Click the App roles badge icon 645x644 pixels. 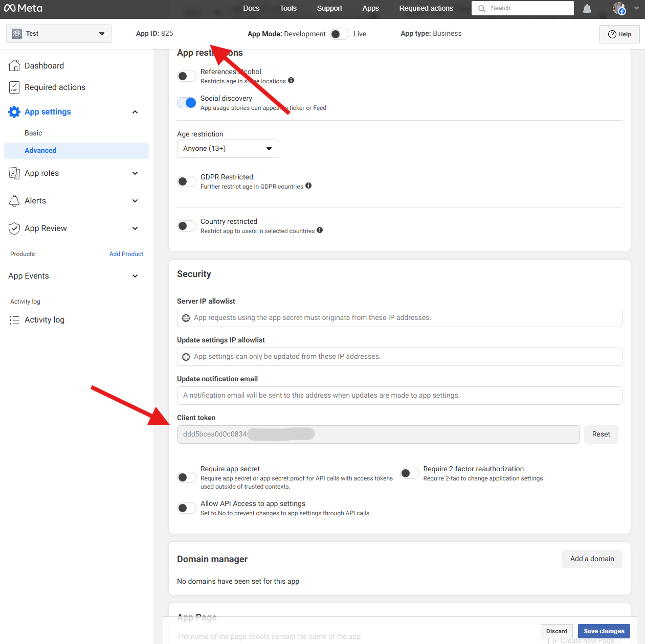point(14,173)
